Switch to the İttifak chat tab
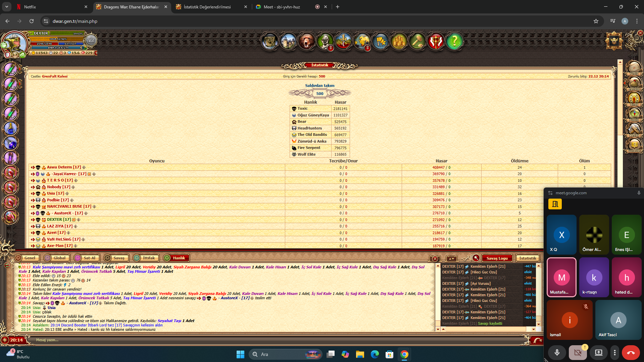The width and height of the screenshot is (644, 362). pos(146,258)
